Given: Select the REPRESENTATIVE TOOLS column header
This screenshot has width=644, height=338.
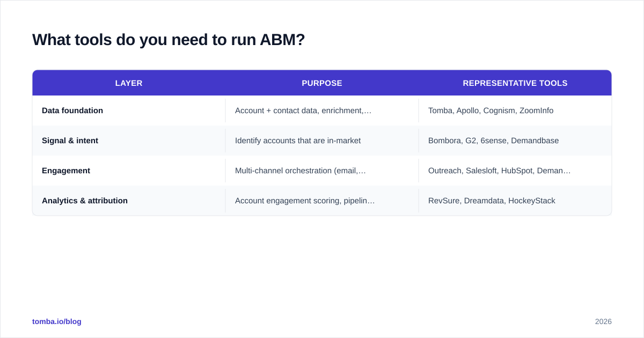Looking at the screenshot, I should coord(515,83).
